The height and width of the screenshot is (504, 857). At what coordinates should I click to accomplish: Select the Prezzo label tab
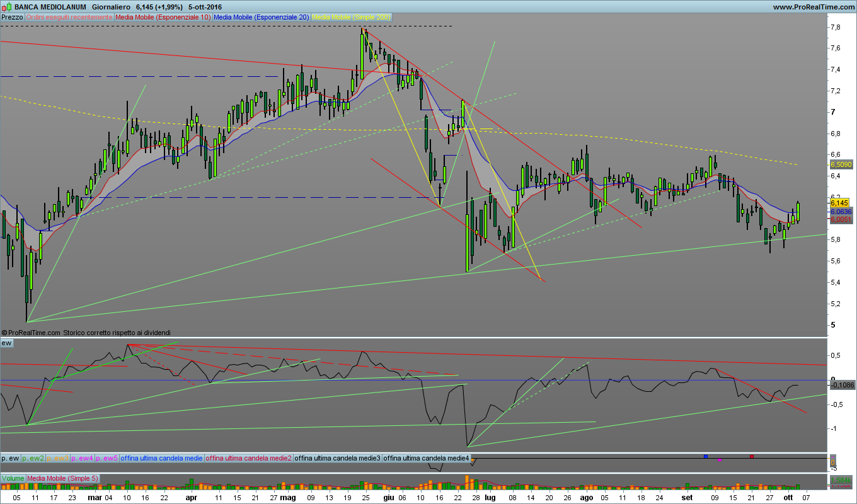click(12, 18)
